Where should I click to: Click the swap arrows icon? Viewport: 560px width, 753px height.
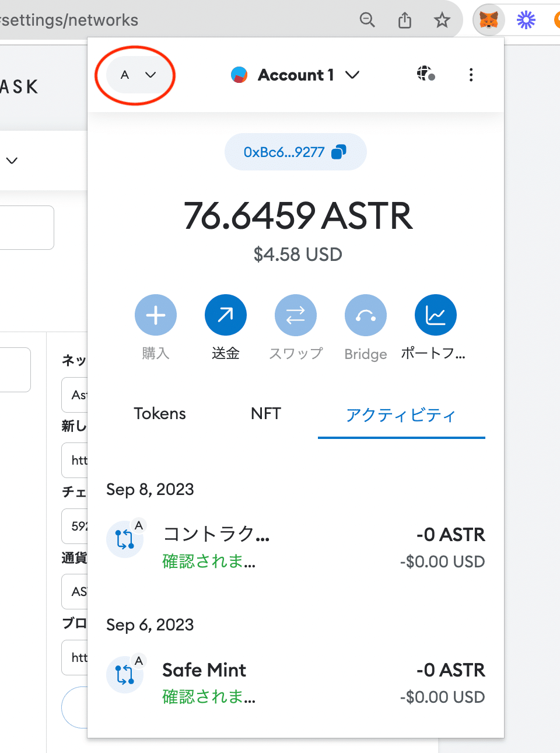coord(296,315)
